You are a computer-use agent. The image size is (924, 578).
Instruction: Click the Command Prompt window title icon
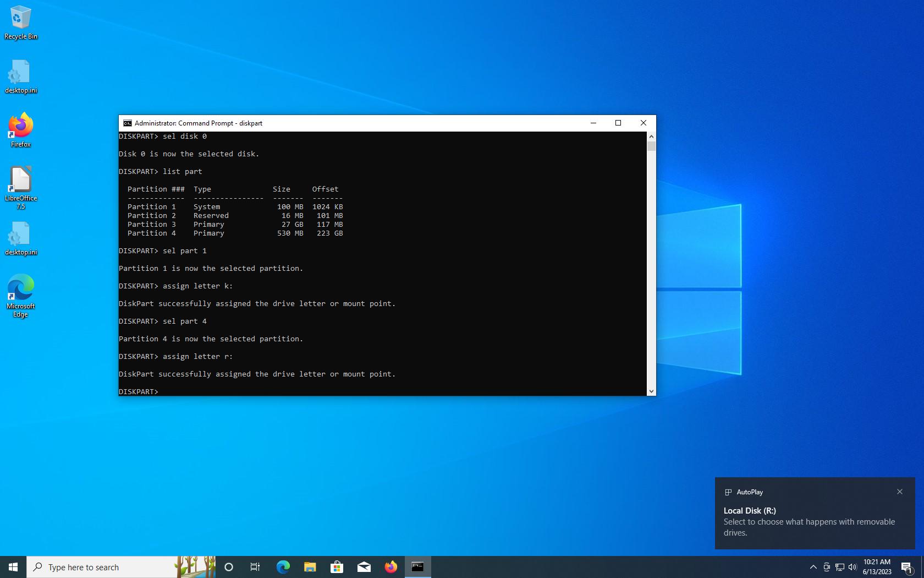tap(127, 123)
